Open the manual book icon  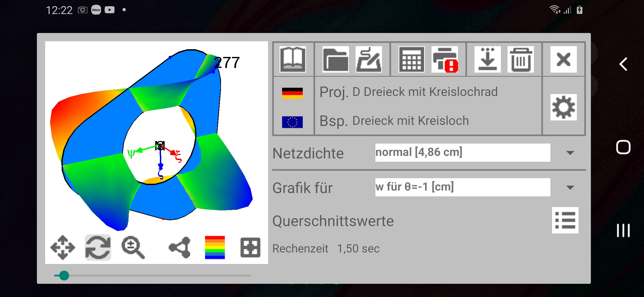pos(293,59)
